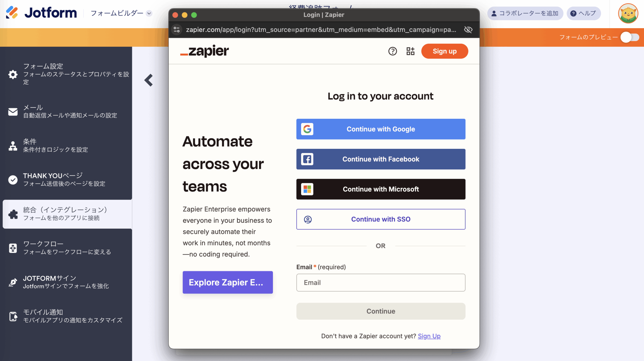
Task: Open the user avatar profile picture
Action: point(628,13)
